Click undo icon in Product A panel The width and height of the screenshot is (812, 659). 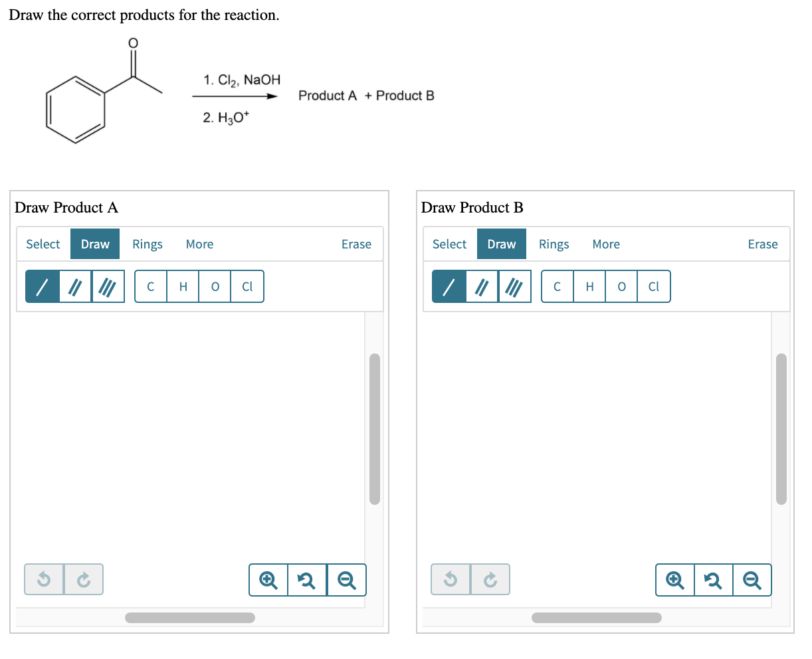(x=44, y=580)
